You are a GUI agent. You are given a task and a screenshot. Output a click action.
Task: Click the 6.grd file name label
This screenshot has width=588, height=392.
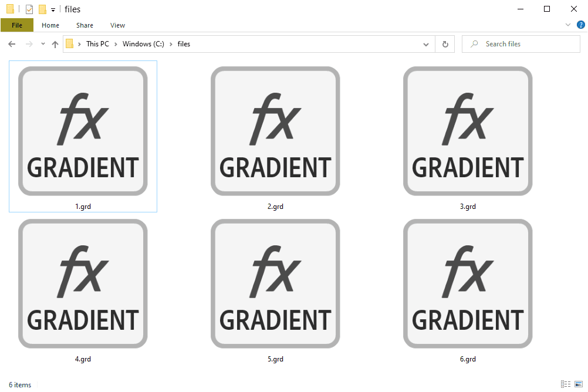coord(468,359)
